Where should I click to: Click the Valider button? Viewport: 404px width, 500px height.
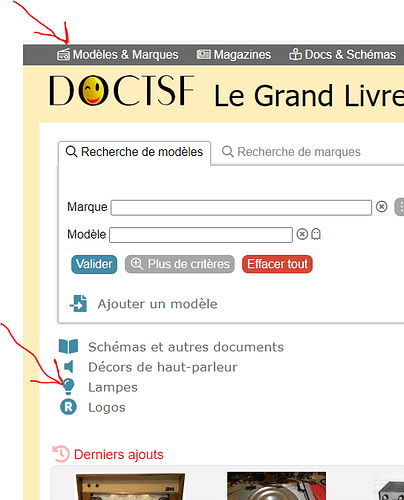[94, 264]
